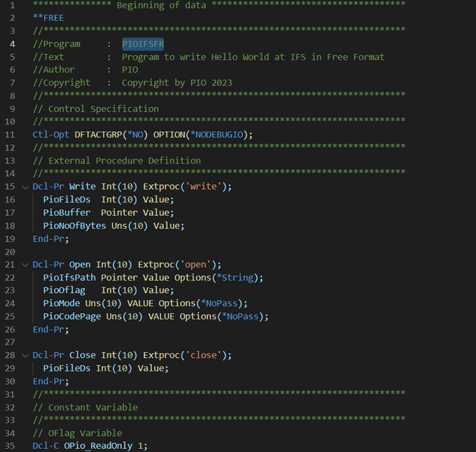Collapse the Dcl-Pr Open fold chevron
This screenshot has height=452, width=476.
[x=25, y=265]
